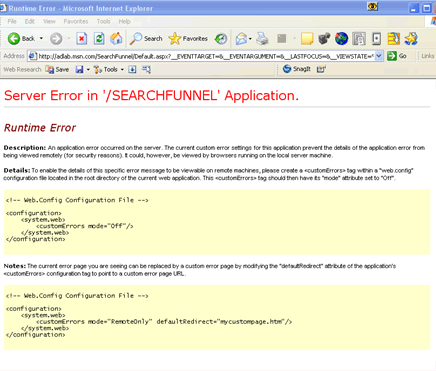Expand the address bar dropdown arrow
436x371 pixels.
(379, 56)
